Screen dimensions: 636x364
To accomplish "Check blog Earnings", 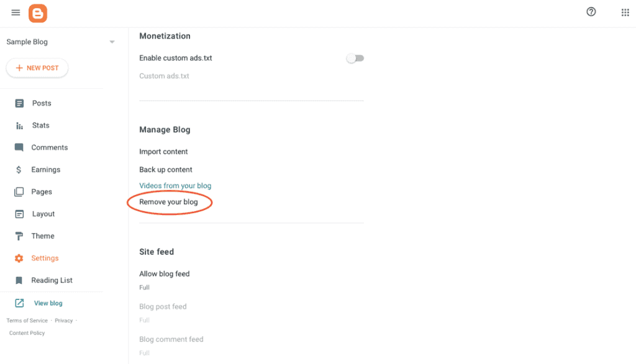I will click(45, 169).
